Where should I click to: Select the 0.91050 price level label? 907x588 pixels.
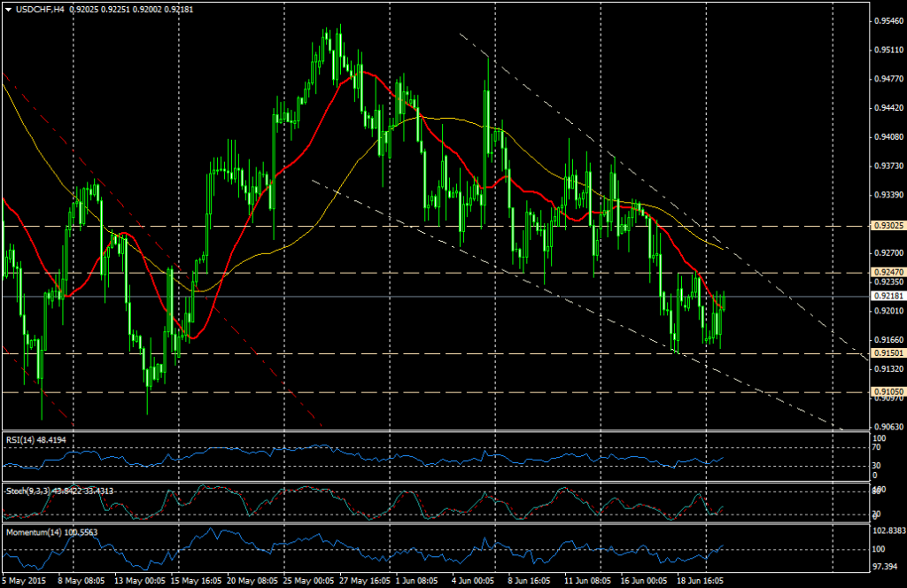tap(886, 390)
